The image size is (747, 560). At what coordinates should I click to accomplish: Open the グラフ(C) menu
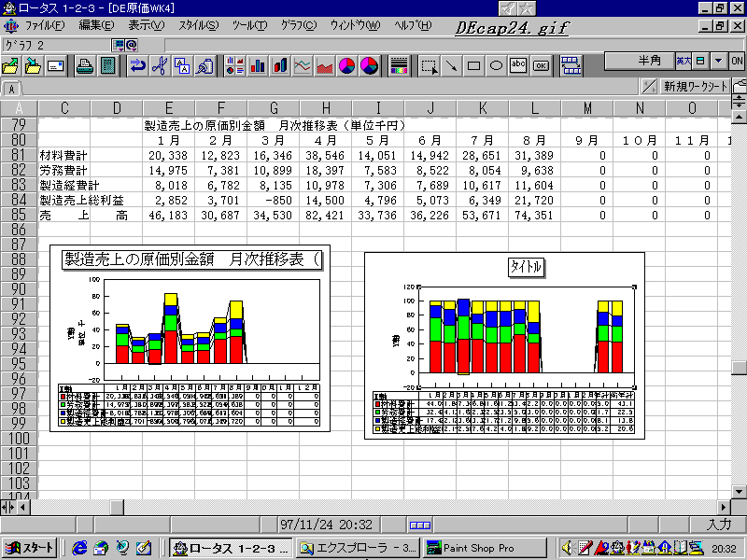click(x=297, y=24)
